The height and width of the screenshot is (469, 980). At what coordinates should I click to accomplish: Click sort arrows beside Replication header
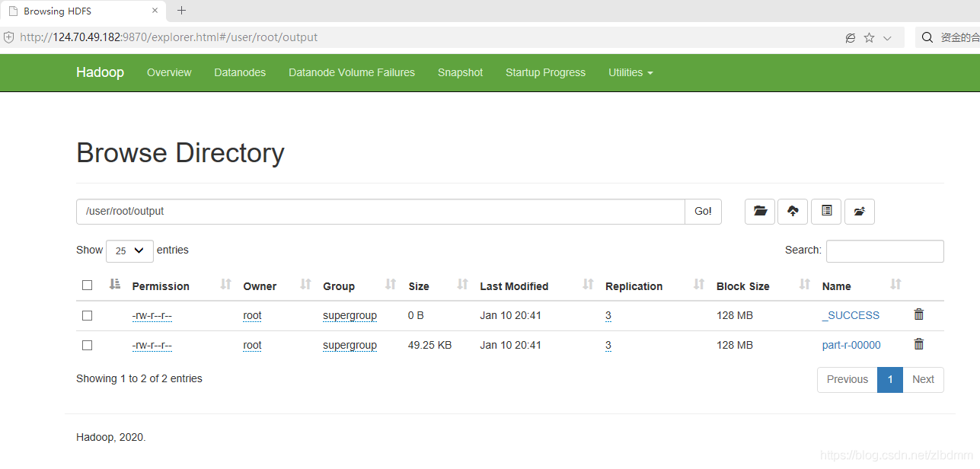pyautogui.click(x=699, y=284)
